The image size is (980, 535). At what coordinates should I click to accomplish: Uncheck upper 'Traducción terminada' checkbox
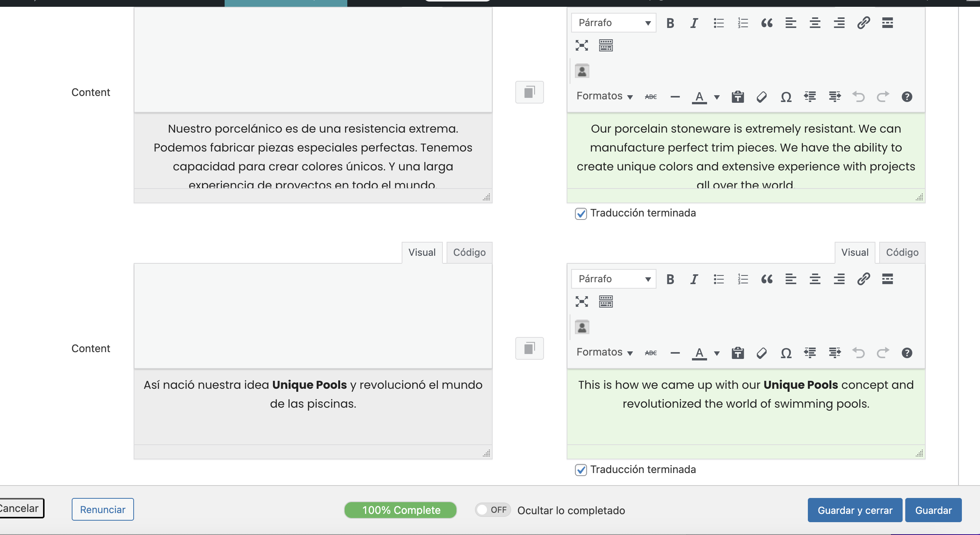coord(581,213)
